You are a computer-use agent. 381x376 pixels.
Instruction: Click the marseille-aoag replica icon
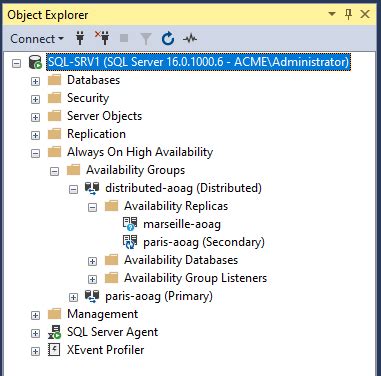[x=130, y=224]
